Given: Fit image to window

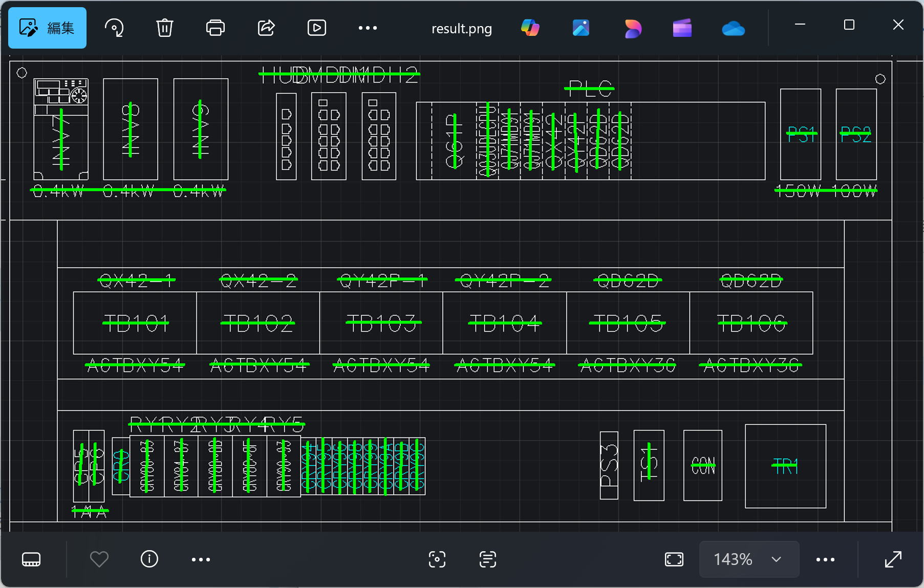Looking at the screenshot, I should coord(674,559).
